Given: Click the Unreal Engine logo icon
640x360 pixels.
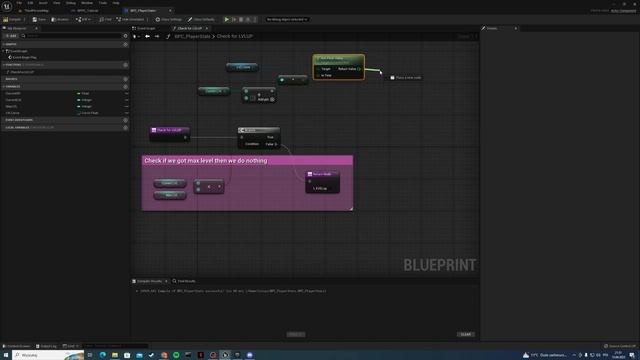Looking at the screenshot, I should click(7, 6).
